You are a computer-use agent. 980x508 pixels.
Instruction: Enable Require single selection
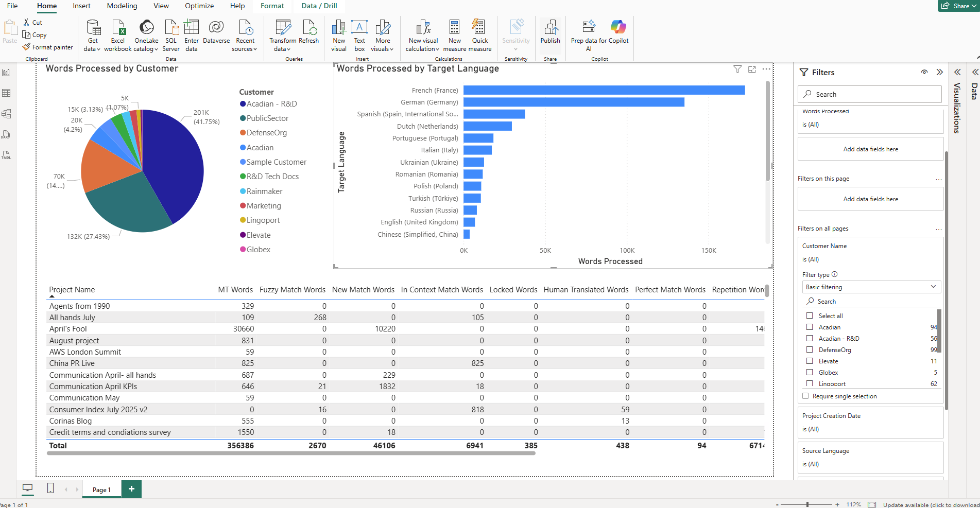coord(806,396)
